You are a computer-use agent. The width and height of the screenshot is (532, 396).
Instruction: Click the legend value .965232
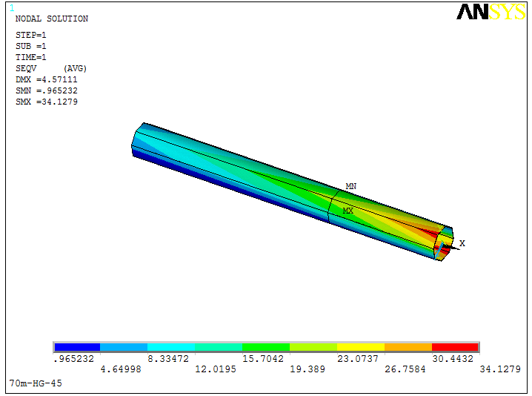[73, 359]
